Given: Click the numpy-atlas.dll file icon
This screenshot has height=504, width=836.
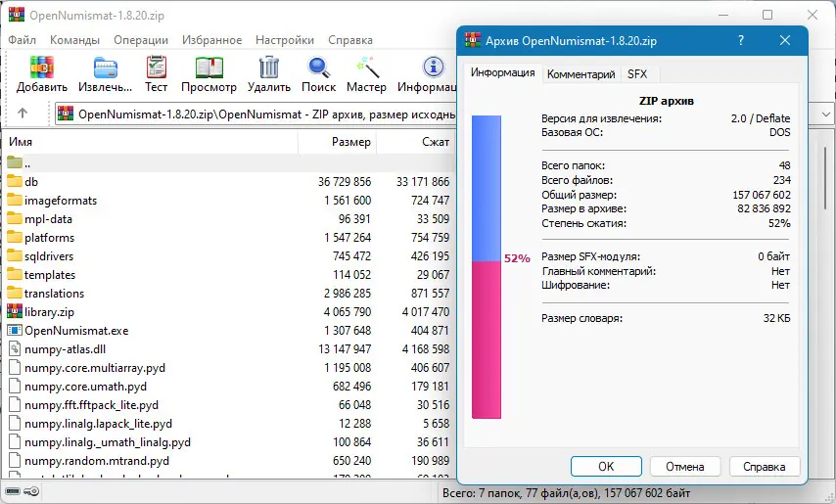Looking at the screenshot, I should (x=15, y=349).
